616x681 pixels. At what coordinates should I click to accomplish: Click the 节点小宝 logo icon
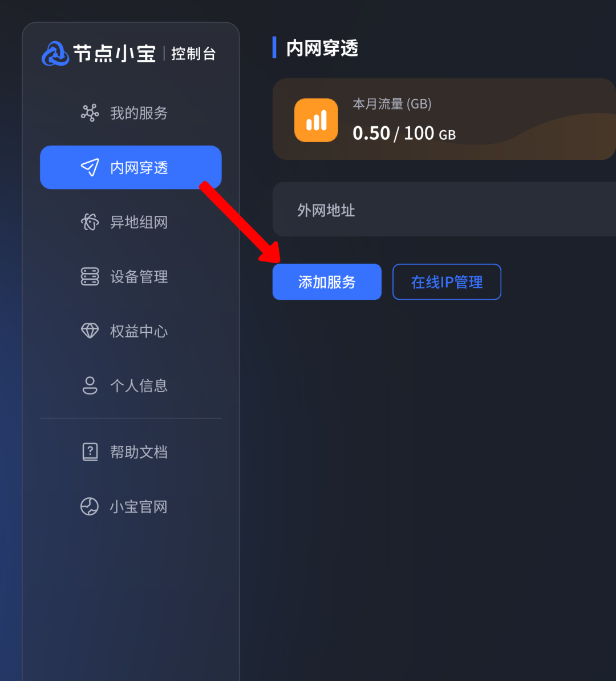tap(55, 54)
